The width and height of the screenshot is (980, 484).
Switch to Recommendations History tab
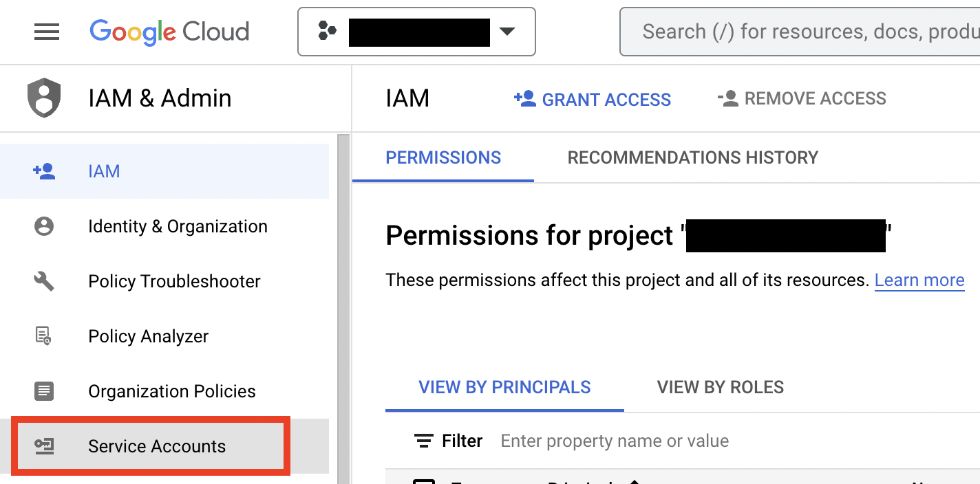(x=692, y=157)
